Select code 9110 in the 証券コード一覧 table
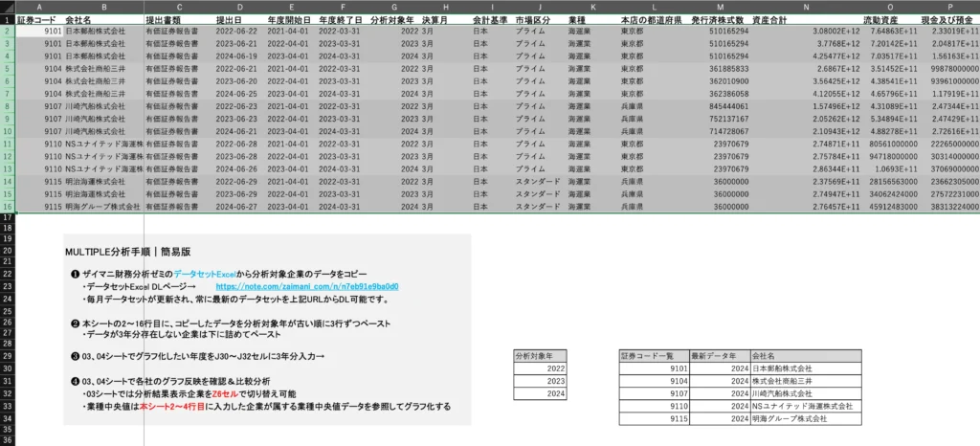 [x=655, y=406]
